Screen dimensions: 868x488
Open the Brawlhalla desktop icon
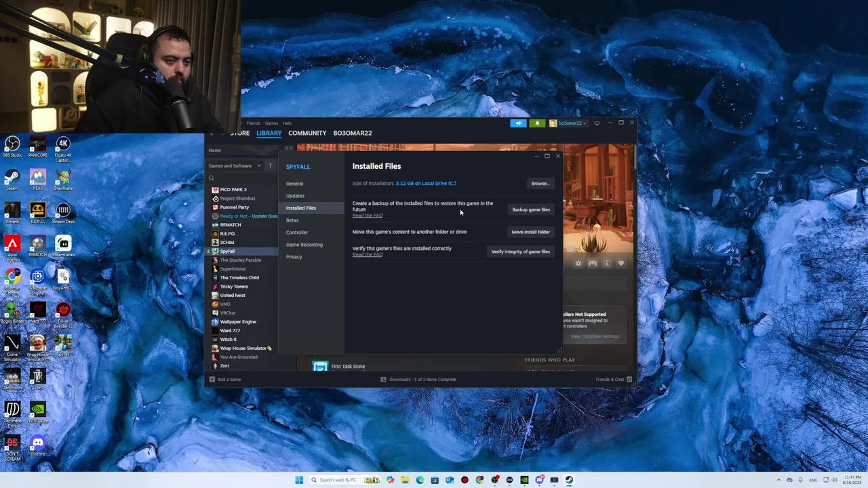[x=63, y=179]
